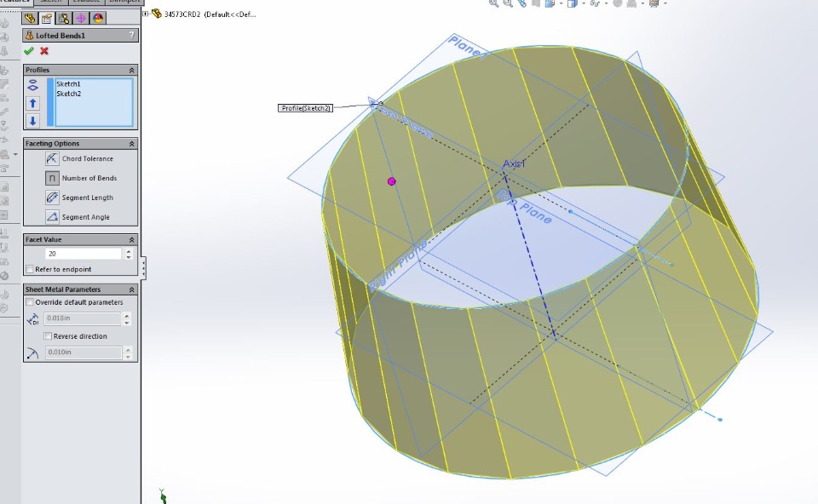Screen dimensions: 818x504
Task: Click the panel collapse handle
Action: pyautogui.click(x=143, y=268)
